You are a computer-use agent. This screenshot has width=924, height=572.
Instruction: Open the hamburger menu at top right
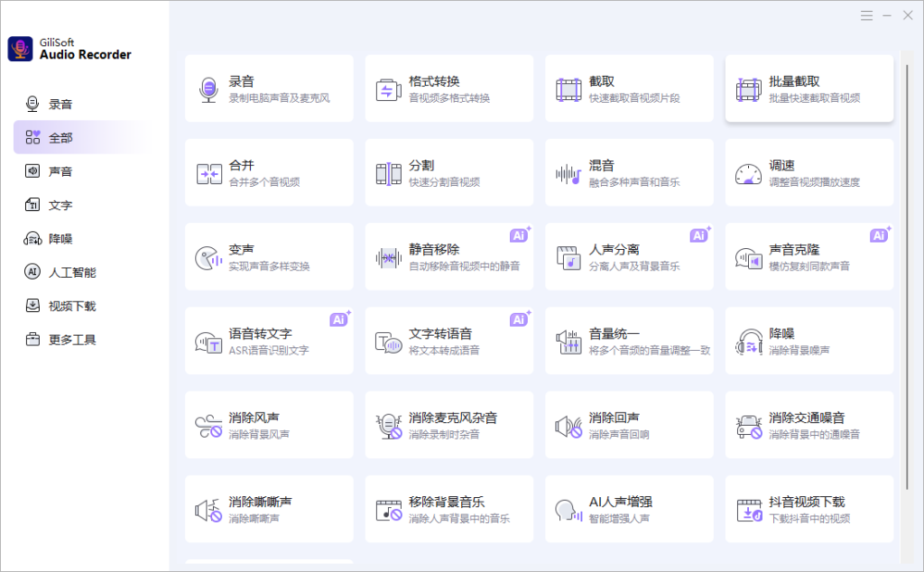coord(865,15)
